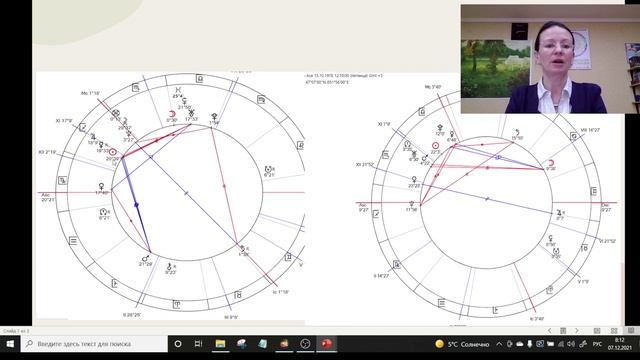Expand hidden system tray icons chevron
640x360 pixels.
coord(499,344)
